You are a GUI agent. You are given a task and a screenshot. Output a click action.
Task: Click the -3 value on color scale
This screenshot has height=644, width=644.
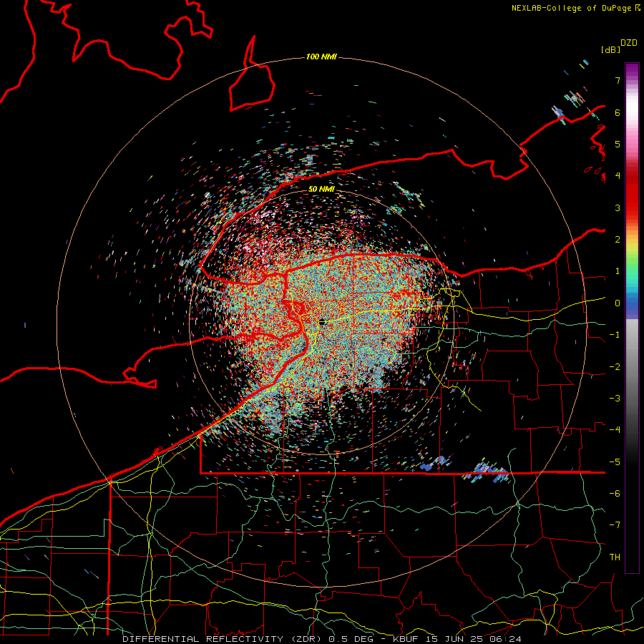click(x=615, y=399)
